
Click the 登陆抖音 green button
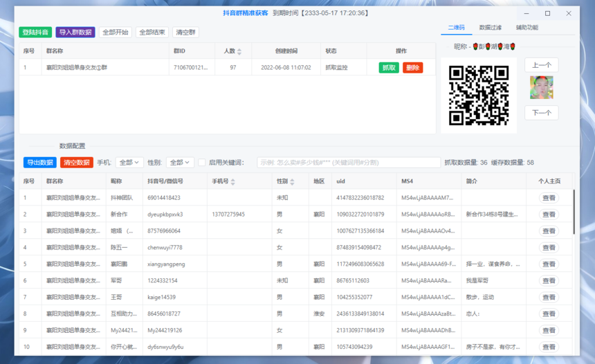[x=35, y=33]
